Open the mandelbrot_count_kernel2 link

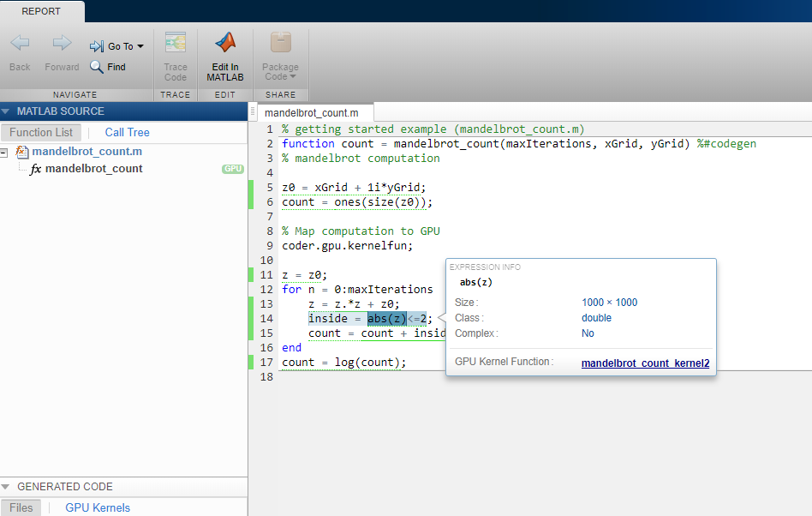click(x=645, y=363)
